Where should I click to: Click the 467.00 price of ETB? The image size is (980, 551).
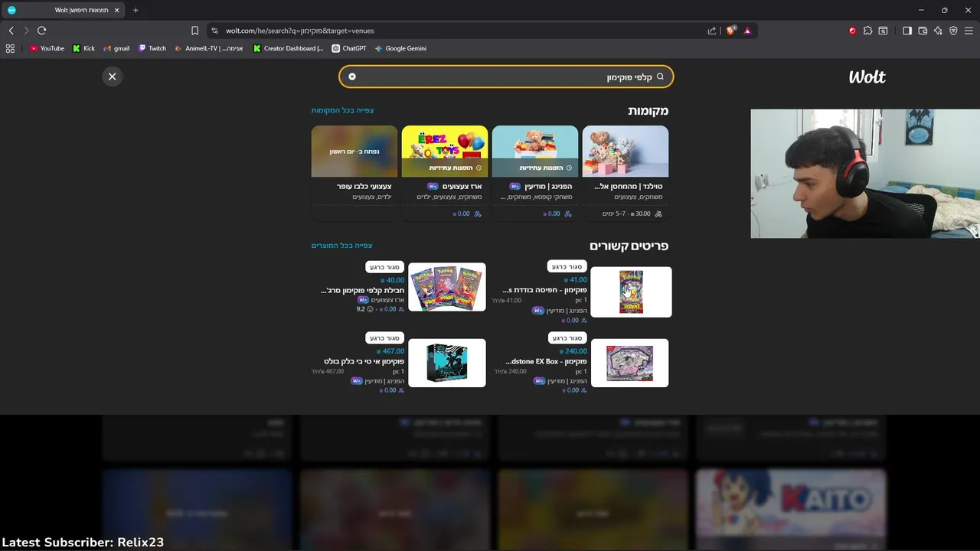(390, 351)
